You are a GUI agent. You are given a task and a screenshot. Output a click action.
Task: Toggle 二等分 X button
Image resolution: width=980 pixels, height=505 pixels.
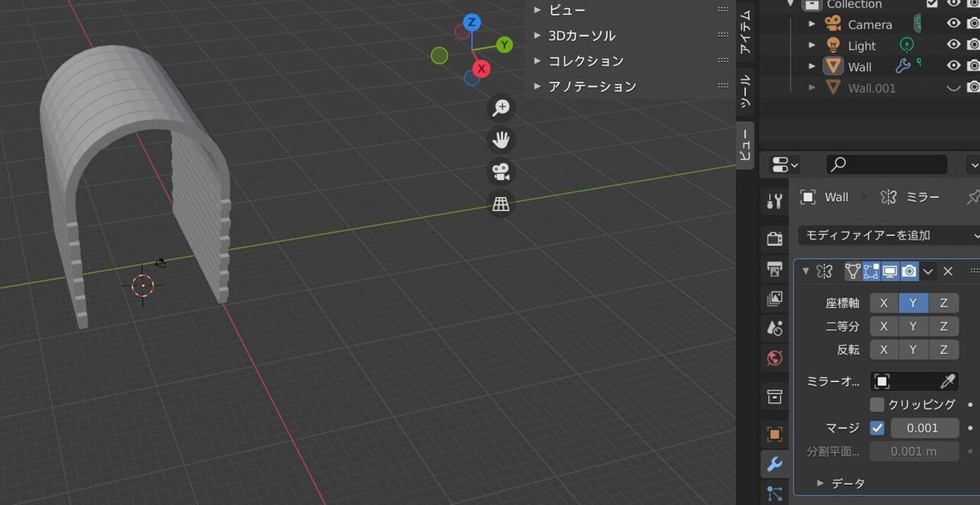pos(884,326)
